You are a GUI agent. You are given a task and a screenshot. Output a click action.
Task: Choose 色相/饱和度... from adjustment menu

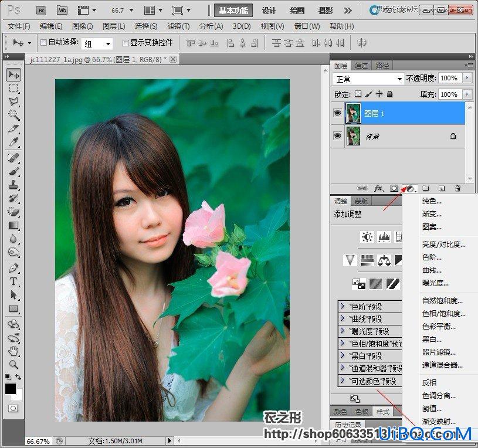tap(443, 313)
